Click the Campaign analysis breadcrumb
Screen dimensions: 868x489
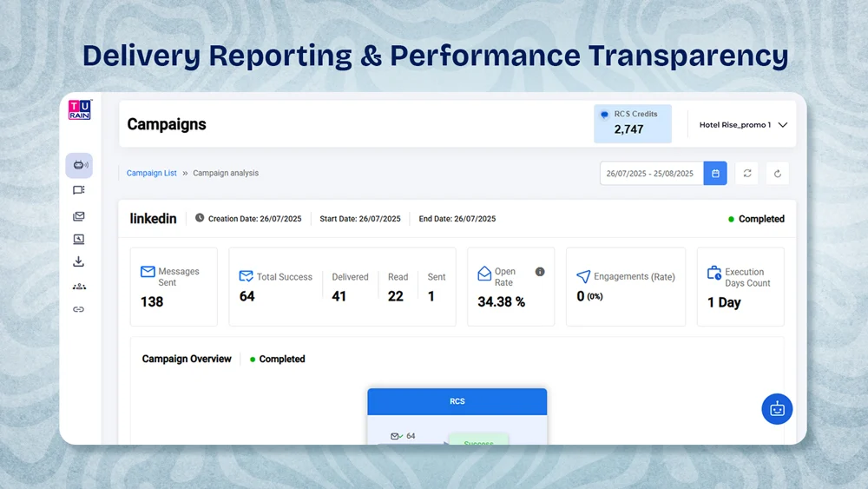[226, 173]
